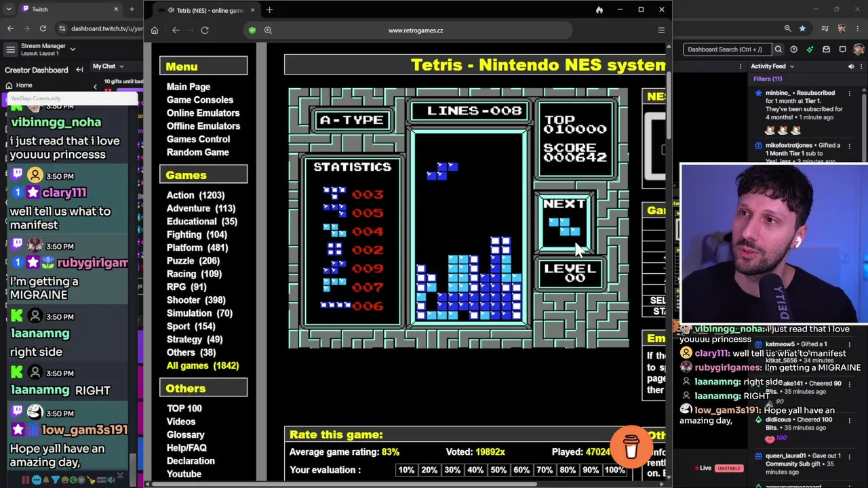Close the Twitch tab in Chrome
The width and height of the screenshot is (868, 488).
click(x=115, y=9)
